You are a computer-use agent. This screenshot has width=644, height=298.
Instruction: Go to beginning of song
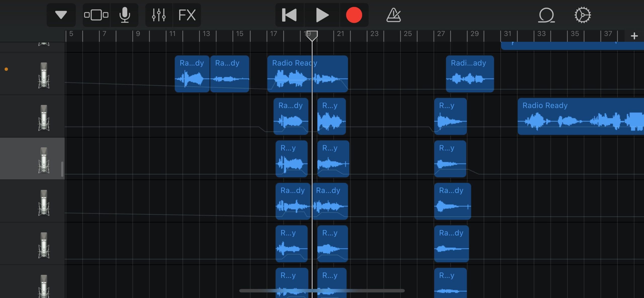pos(289,15)
